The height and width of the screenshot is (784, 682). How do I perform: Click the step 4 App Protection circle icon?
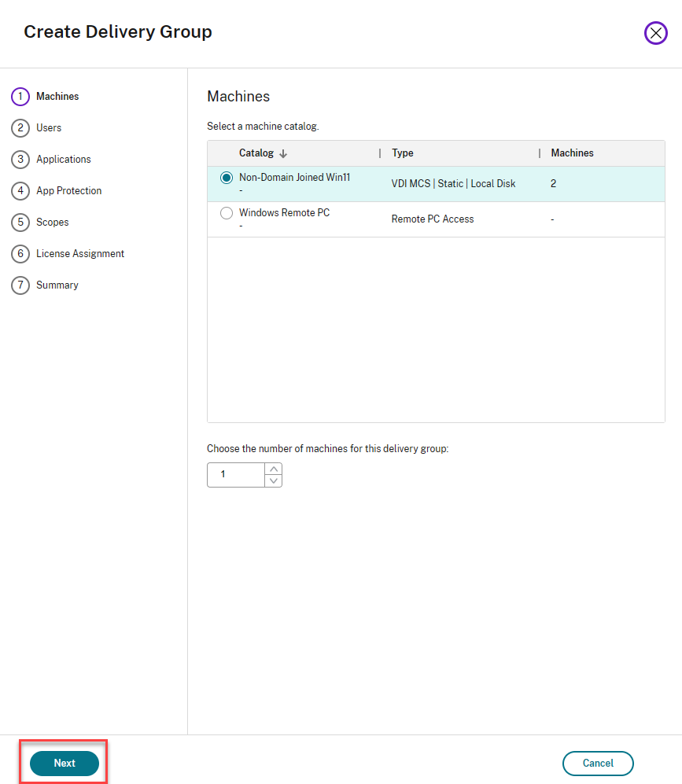coord(20,191)
